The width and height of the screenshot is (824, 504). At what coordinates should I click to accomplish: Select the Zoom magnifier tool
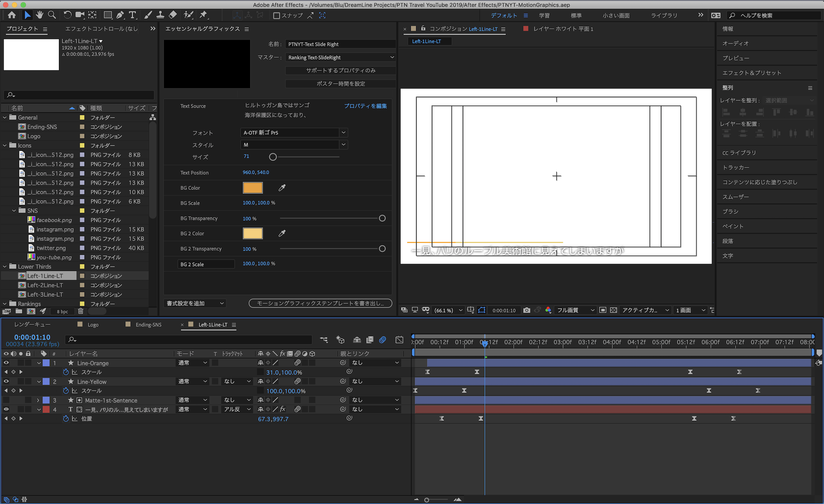click(x=52, y=15)
